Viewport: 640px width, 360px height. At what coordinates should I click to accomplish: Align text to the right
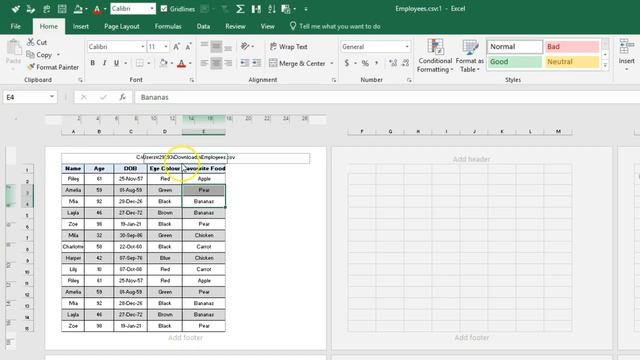click(228, 63)
